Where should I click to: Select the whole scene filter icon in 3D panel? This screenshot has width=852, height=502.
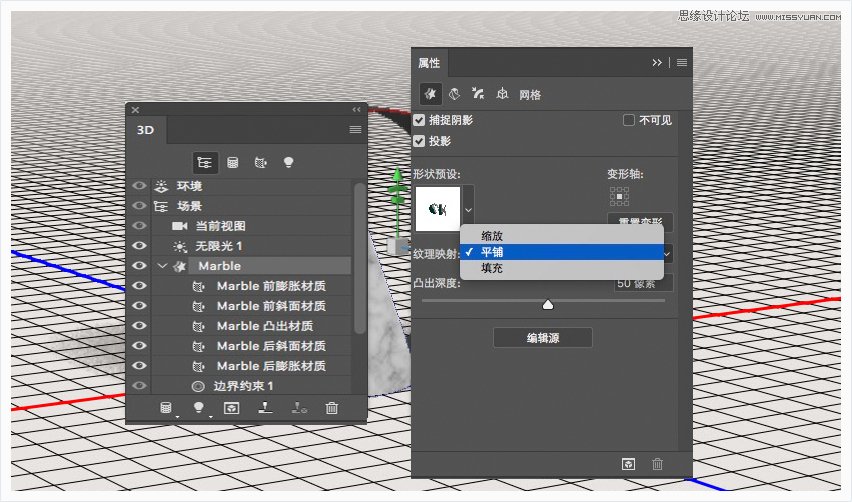[205, 162]
